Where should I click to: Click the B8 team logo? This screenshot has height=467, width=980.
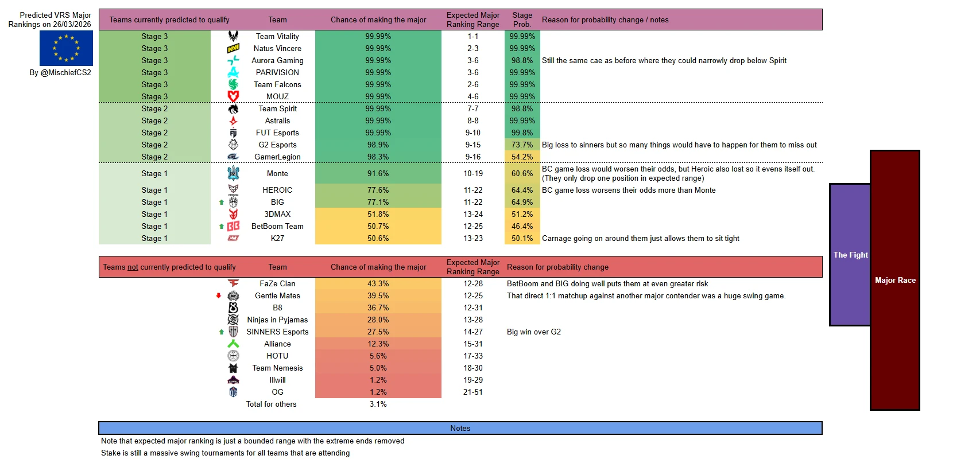233,308
